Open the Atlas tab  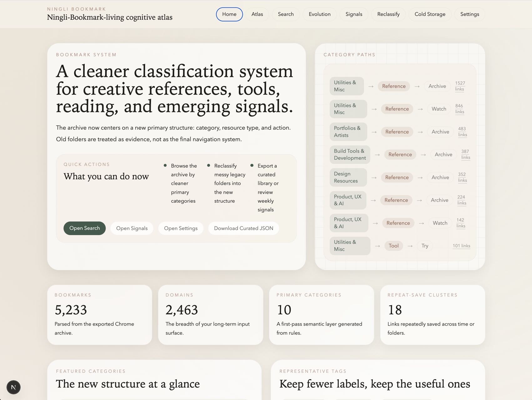coord(257,14)
